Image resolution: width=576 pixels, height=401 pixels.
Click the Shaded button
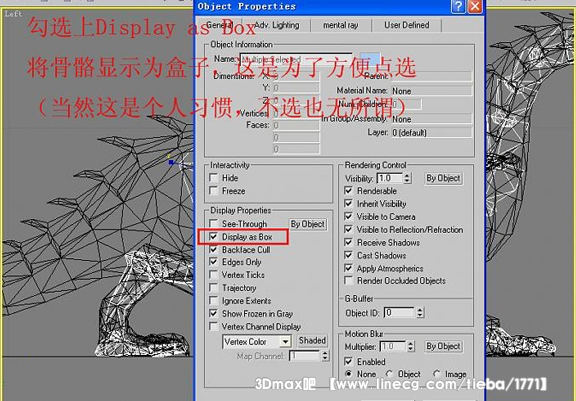click(x=312, y=340)
